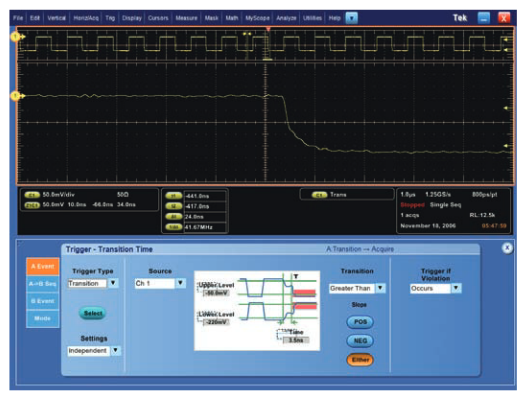
Task: Switch to the A Event tab
Action: click(43, 267)
